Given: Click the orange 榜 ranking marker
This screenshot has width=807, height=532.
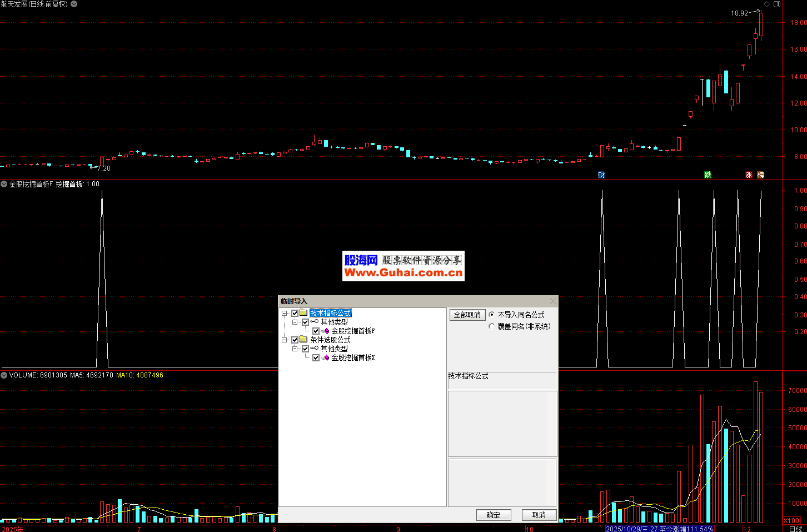Looking at the screenshot, I should pos(761,175).
